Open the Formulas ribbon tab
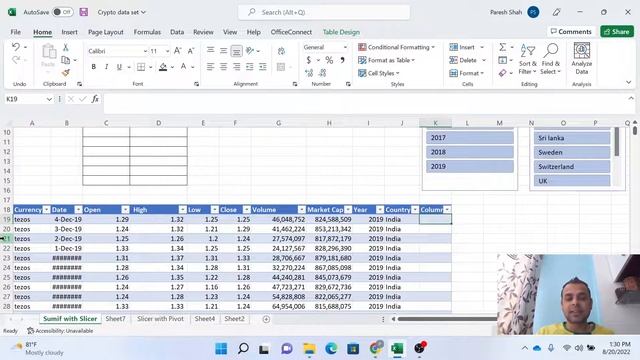Image resolution: width=640 pixels, height=360 pixels. [147, 32]
